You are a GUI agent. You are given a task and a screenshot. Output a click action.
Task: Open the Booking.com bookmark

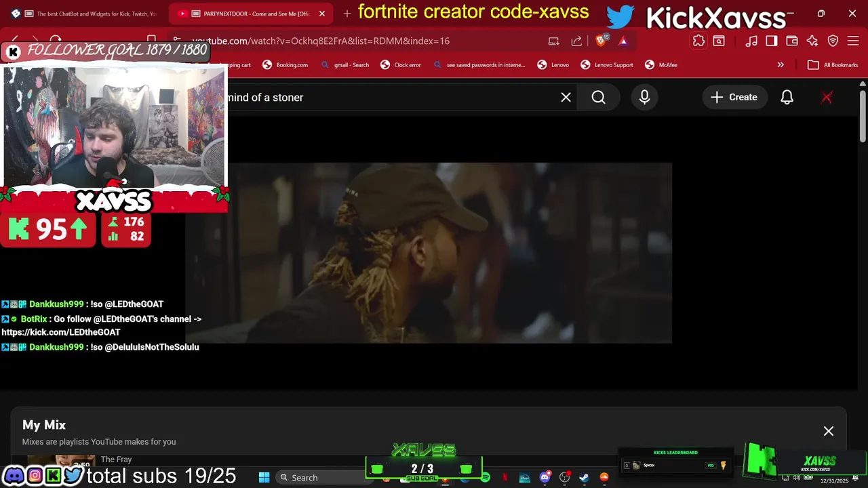(285, 65)
